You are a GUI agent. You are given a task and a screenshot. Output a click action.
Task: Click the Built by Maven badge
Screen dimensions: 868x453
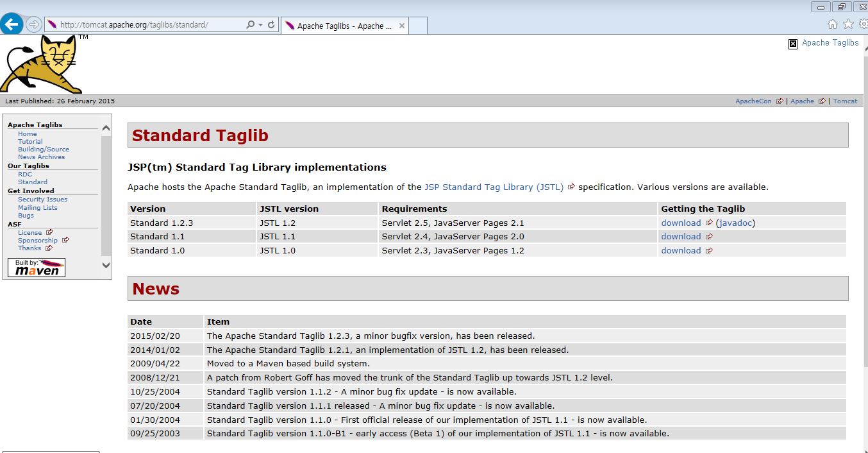(x=37, y=268)
